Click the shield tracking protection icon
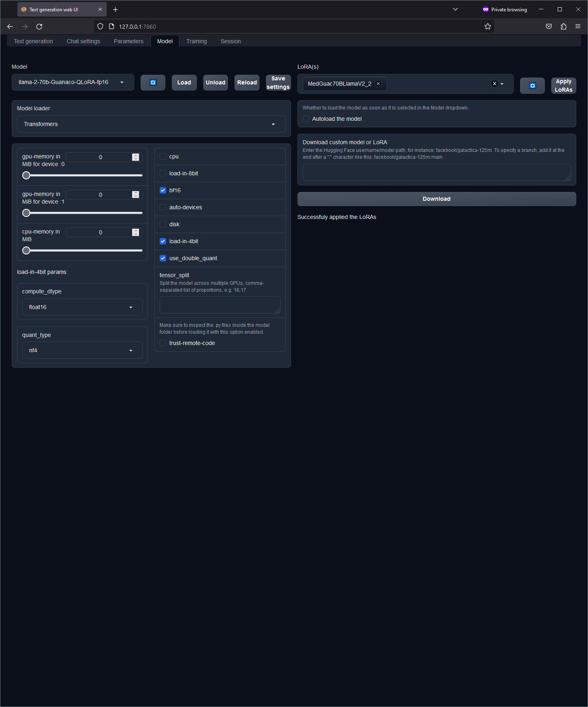 [x=100, y=27]
